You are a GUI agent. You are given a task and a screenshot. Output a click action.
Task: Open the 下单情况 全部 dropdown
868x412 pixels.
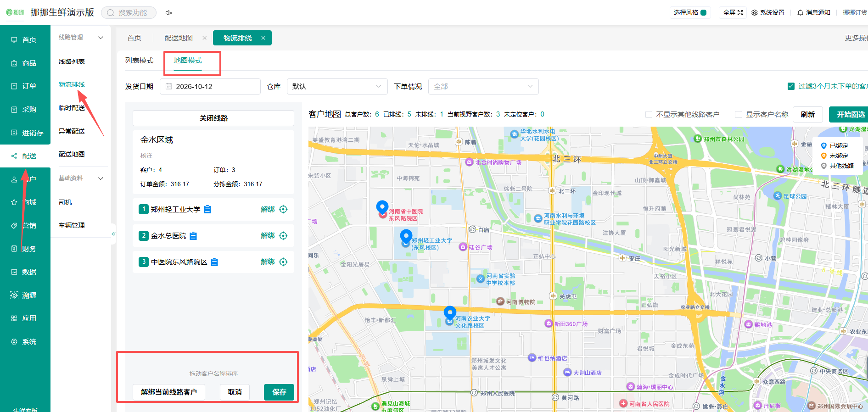tap(483, 86)
